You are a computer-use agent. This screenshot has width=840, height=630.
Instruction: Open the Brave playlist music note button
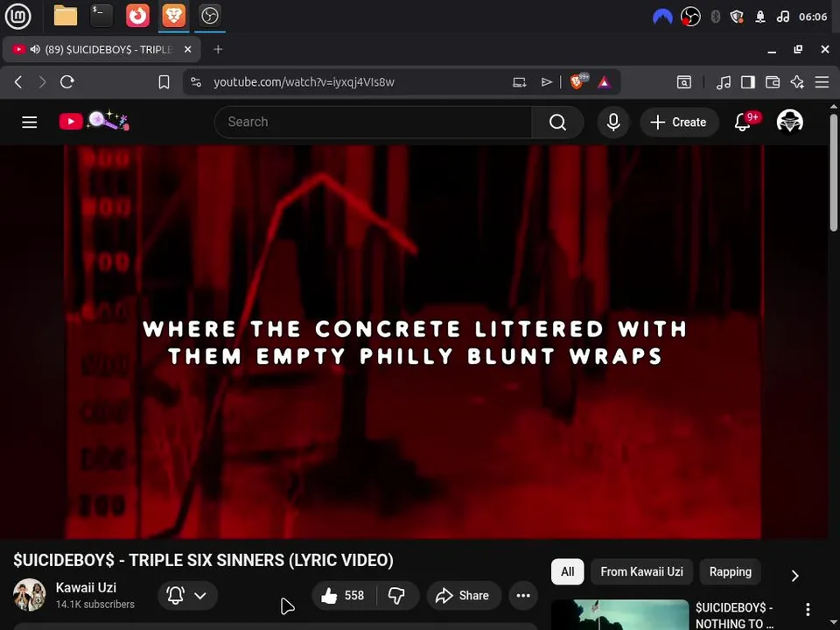pos(724,82)
